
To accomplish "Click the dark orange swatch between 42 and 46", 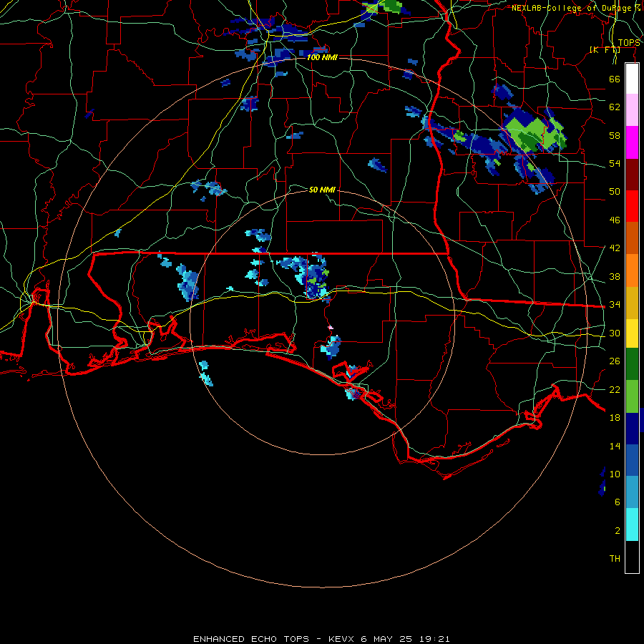I will [632, 238].
